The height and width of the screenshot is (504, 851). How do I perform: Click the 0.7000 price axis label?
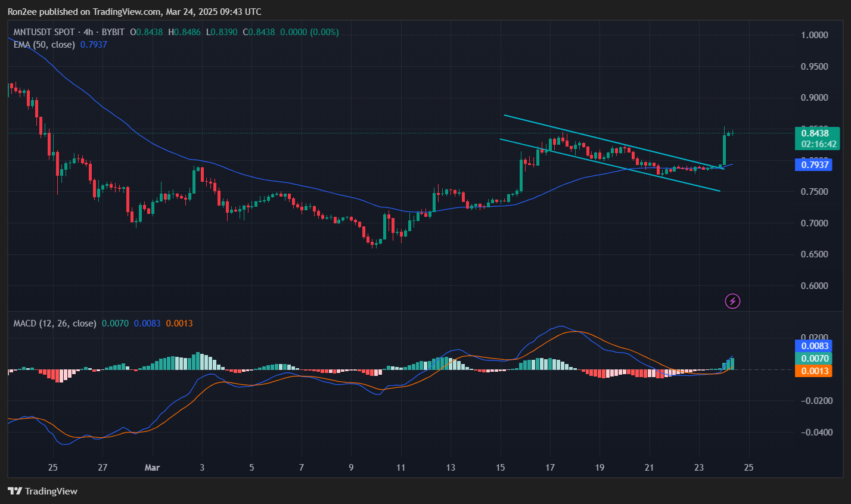tap(815, 223)
